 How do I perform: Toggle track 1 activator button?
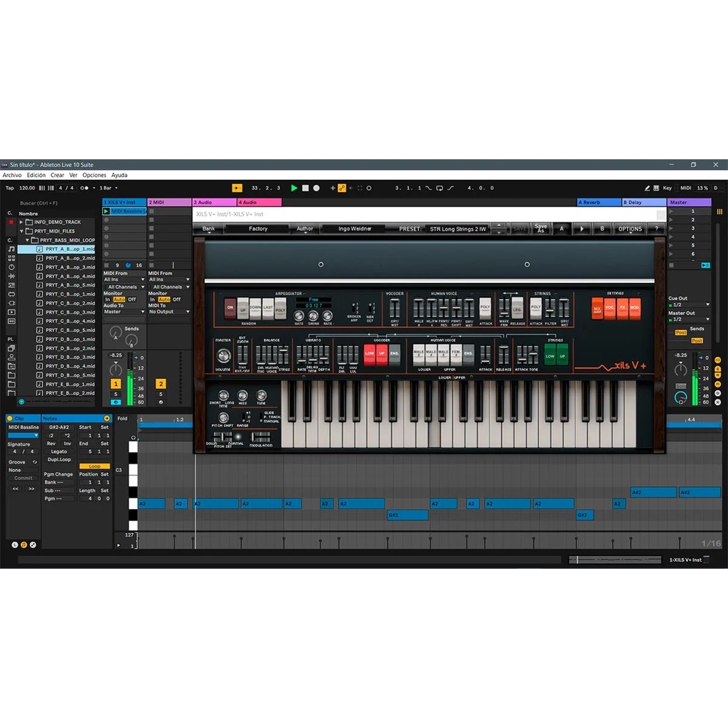116,383
